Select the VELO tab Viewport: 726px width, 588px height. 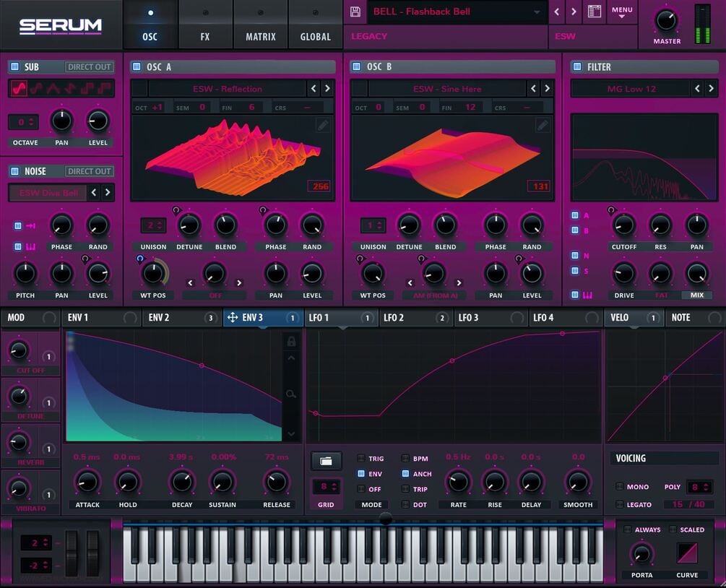pos(634,318)
